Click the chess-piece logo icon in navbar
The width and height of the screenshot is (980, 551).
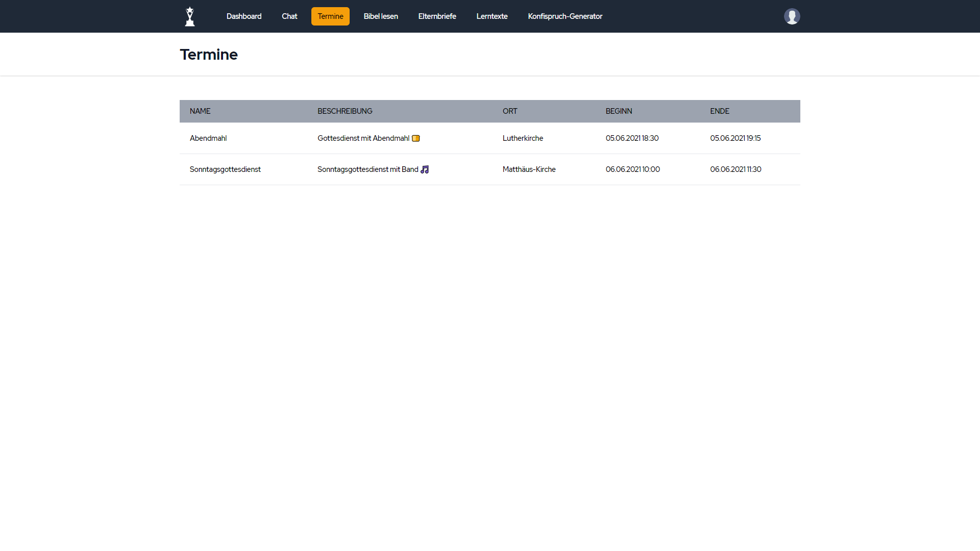pos(190,16)
